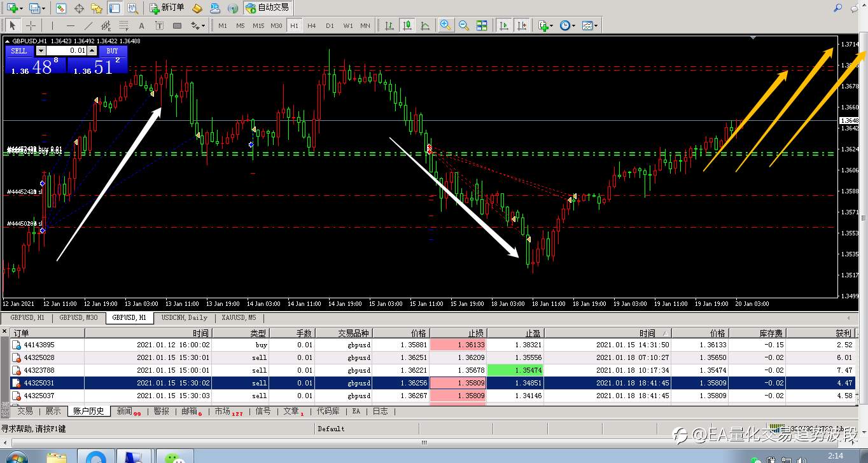Switch to the 新闻 news tab

[x=128, y=411]
